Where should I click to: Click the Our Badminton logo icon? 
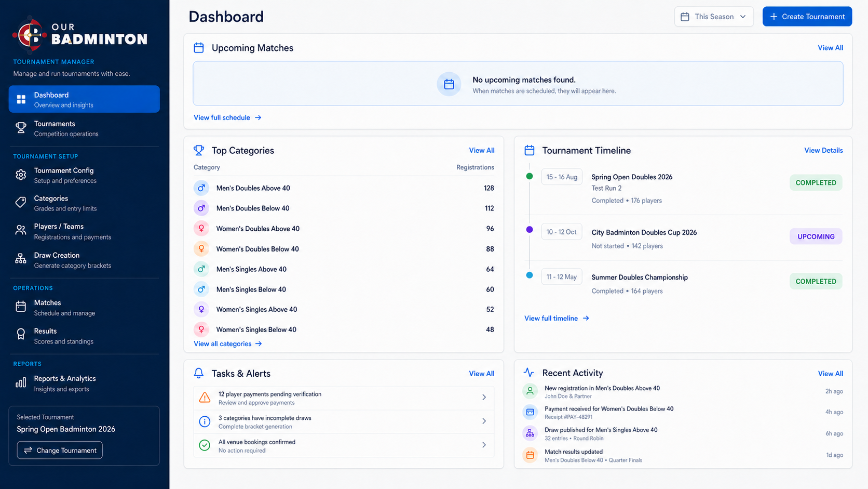pos(30,35)
